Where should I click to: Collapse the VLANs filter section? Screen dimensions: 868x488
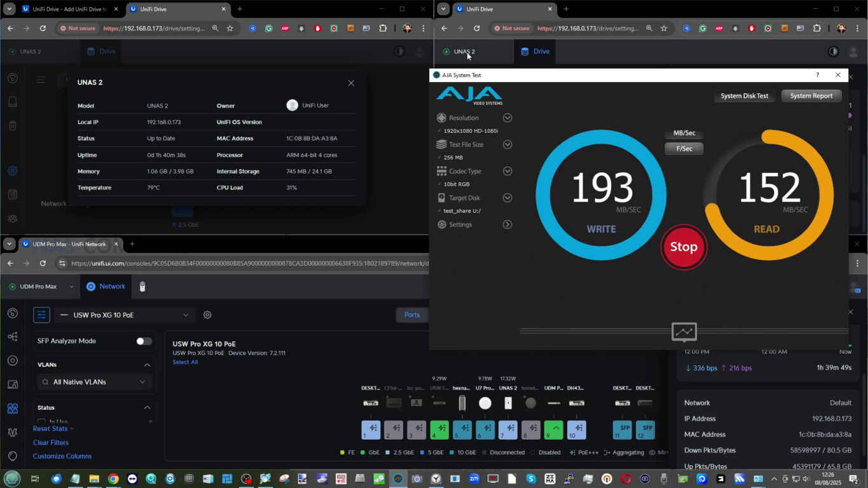(x=147, y=365)
